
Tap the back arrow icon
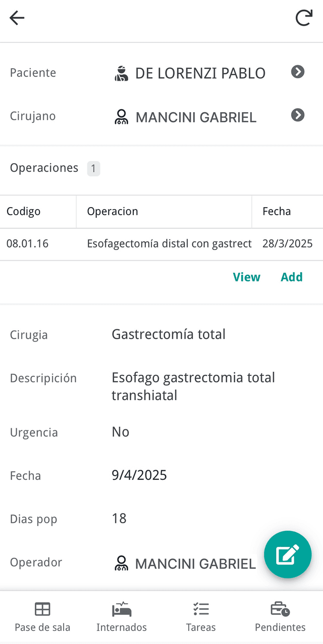click(17, 18)
